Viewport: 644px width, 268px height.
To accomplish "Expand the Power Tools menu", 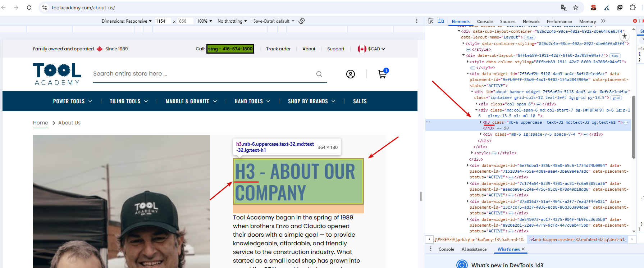I will click(x=73, y=101).
